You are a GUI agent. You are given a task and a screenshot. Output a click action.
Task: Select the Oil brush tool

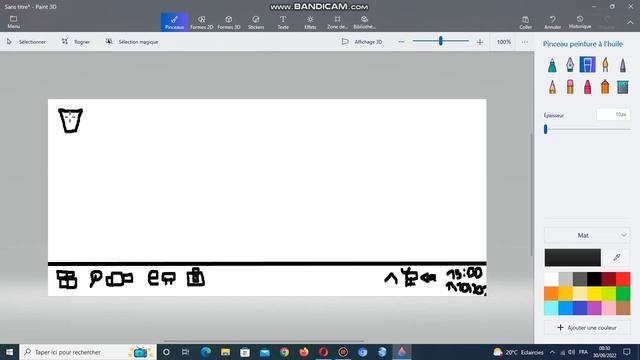(x=587, y=65)
